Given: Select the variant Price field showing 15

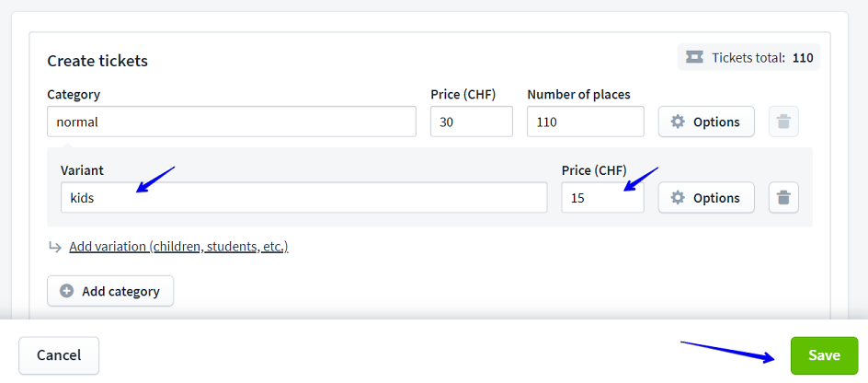Looking at the screenshot, I should (602, 198).
